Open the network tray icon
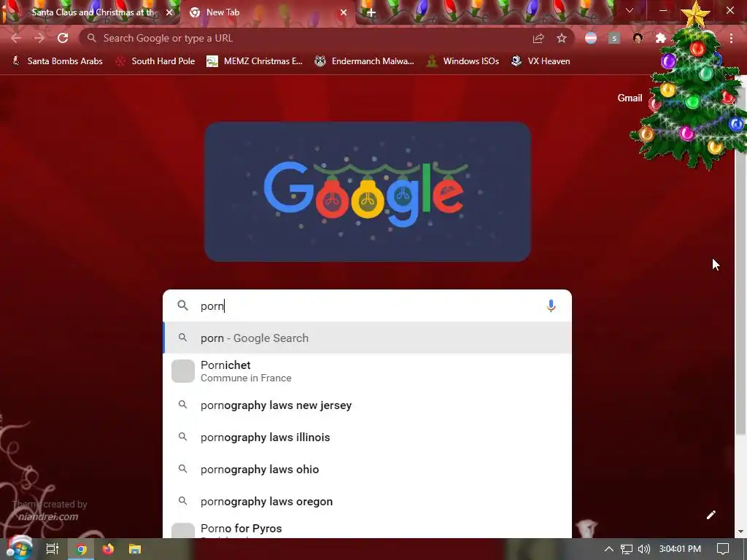 [x=627, y=549]
